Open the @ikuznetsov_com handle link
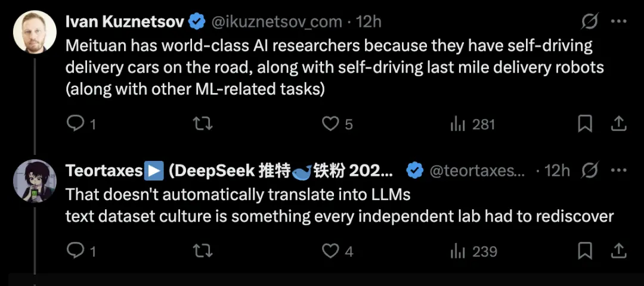Image resolution: width=644 pixels, height=286 pixels. point(277,23)
